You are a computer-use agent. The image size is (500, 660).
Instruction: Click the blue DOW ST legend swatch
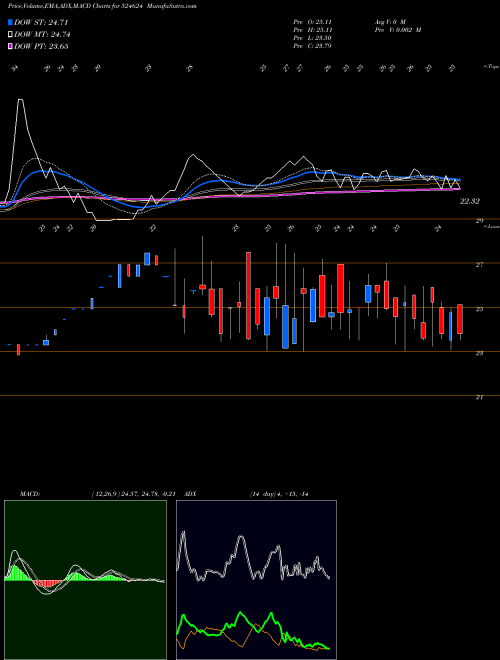[x=10, y=22]
